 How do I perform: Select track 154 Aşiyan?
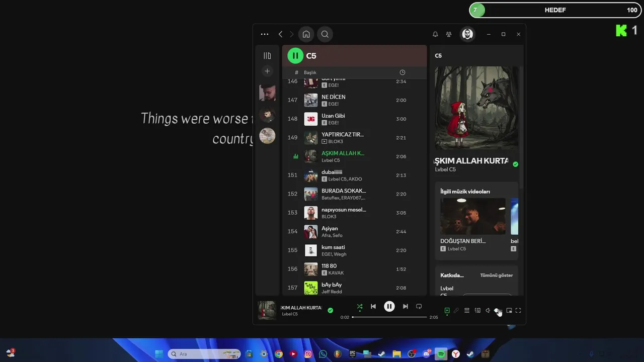[354, 231]
